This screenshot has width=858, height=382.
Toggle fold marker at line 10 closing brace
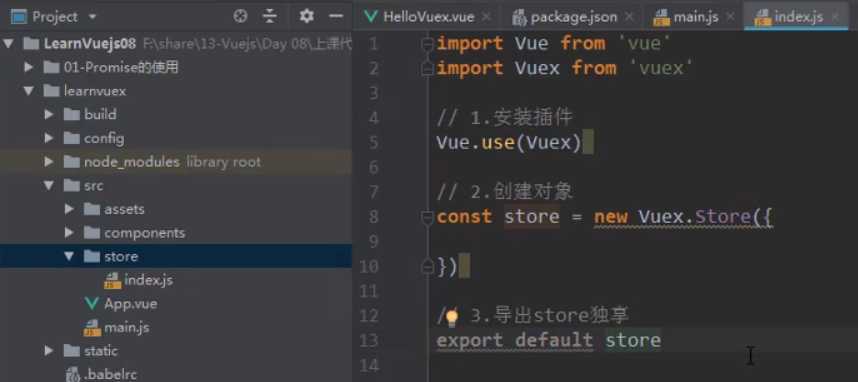[x=427, y=267]
